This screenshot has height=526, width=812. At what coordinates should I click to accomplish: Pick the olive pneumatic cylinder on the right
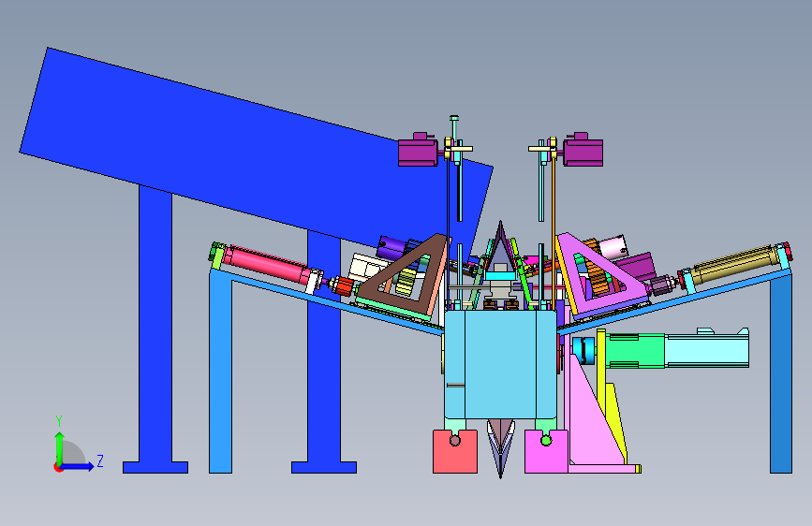(735, 266)
